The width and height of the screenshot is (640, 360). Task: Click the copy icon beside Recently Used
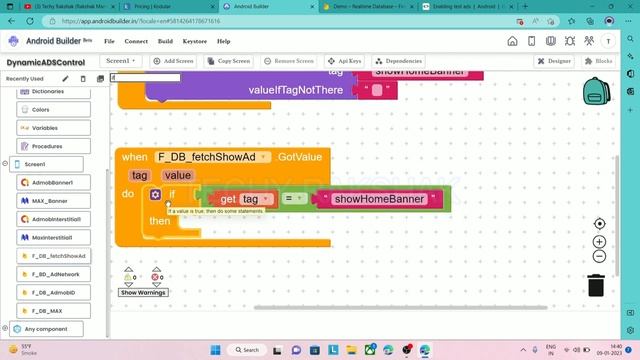[100, 78]
